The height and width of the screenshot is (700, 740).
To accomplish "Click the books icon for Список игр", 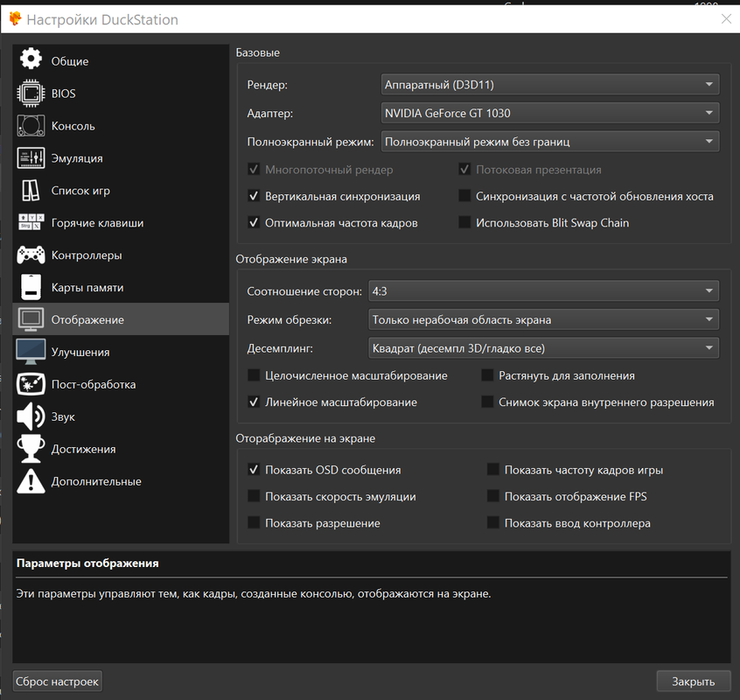I will tap(31, 190).
